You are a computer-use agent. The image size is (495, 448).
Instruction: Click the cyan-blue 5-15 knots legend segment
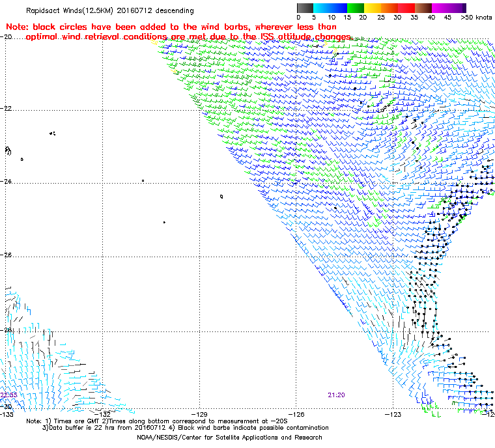[x=330, y=8]
